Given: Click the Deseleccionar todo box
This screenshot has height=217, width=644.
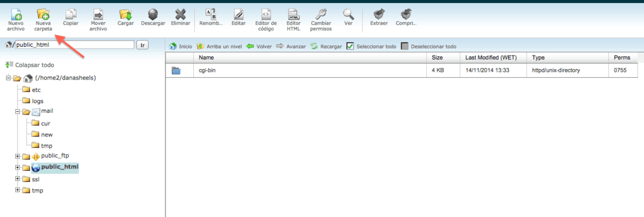Looking at the screenshot, I should pos(405,46).
